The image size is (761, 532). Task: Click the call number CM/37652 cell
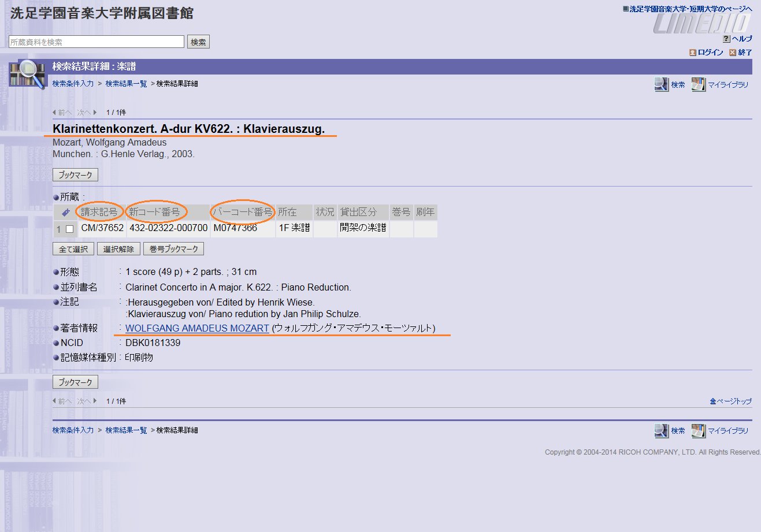coord(102,228)
